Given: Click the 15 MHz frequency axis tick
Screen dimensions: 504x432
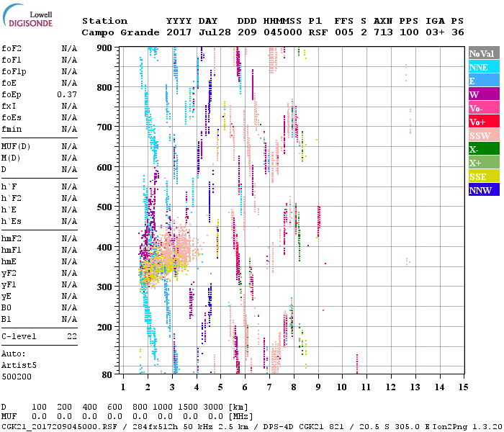Looking at the screenshot, I should [x=463, y=387].
